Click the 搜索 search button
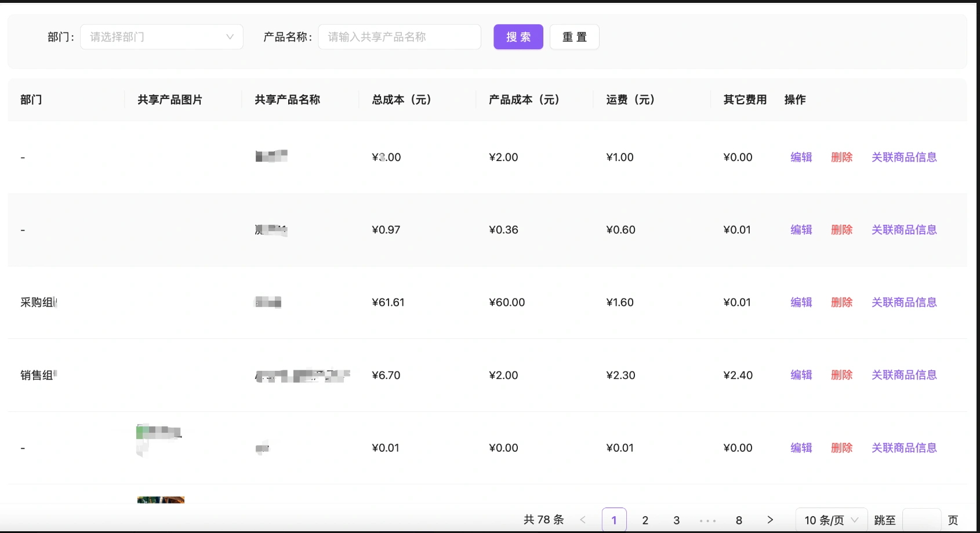 coord(518,37)
